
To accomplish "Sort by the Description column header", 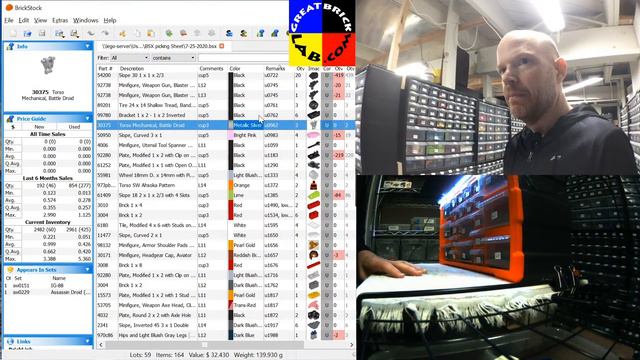I will coord(158,69).
